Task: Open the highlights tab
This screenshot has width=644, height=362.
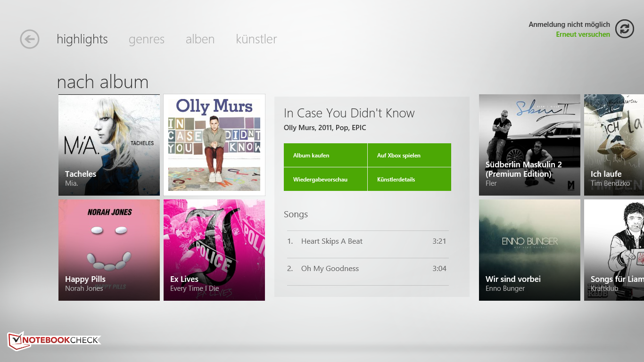Action: pyautogui.click(x=82, y=39)
